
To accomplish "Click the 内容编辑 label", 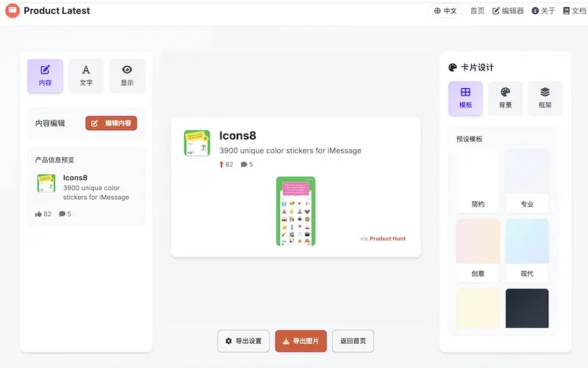I will click(50, 123).
